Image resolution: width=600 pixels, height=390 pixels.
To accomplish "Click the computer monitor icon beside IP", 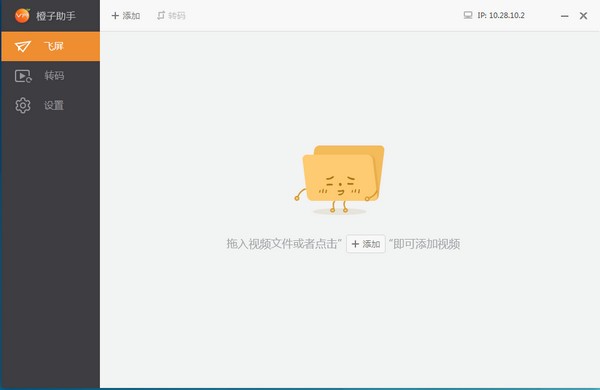I will pyautogui.click(x=468, y=15).
